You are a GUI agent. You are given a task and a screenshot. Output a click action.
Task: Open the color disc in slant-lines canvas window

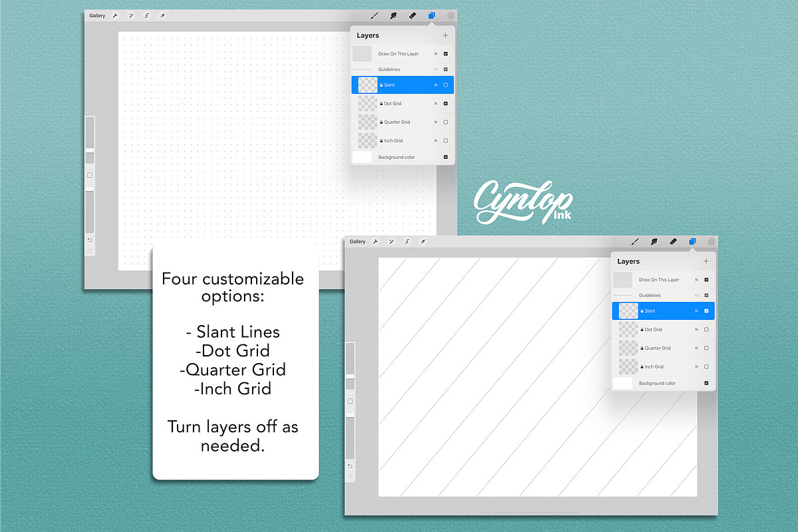point(712,241)
